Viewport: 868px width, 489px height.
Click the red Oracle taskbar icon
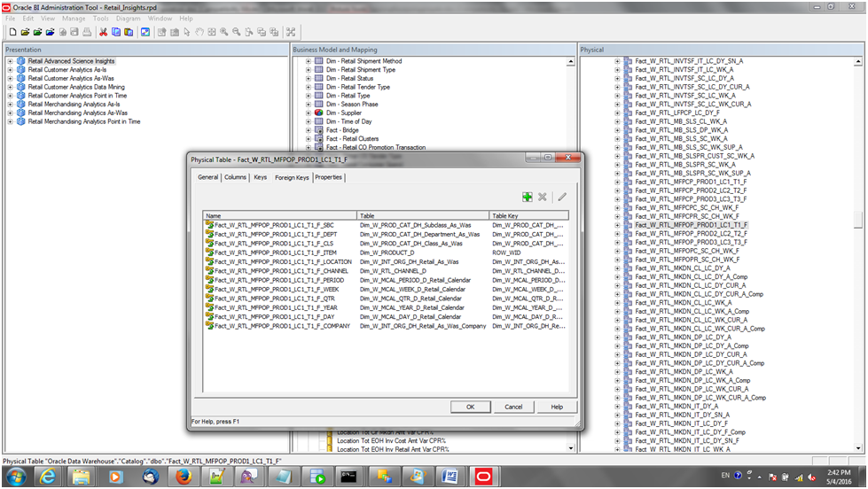click(x=483, y=477)
